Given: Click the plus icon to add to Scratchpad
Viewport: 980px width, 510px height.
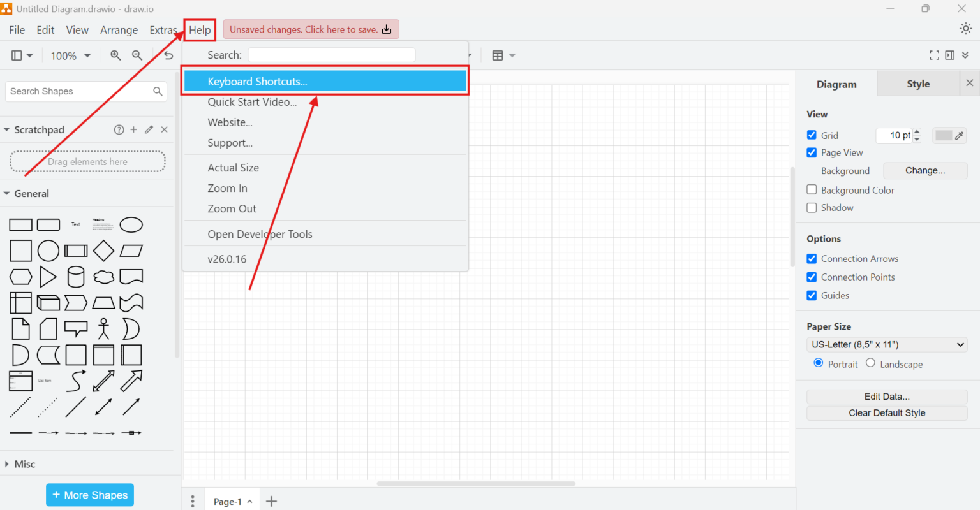Looking at the screenshot, I should click(133, 129).
